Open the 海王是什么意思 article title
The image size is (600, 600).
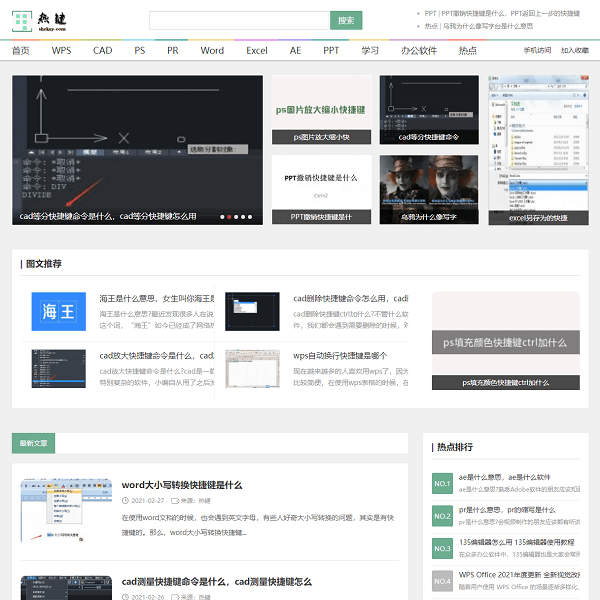[x=157, y=298]
